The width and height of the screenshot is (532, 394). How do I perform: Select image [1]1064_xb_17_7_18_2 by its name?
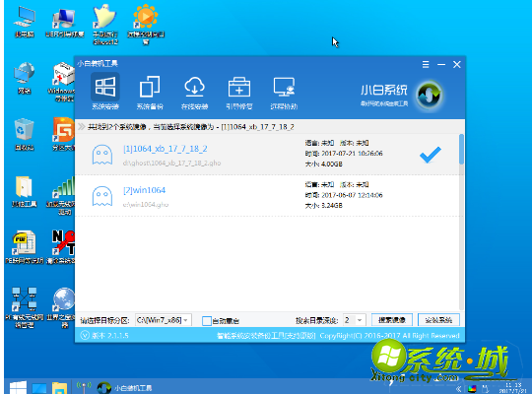tap(165, 149)
